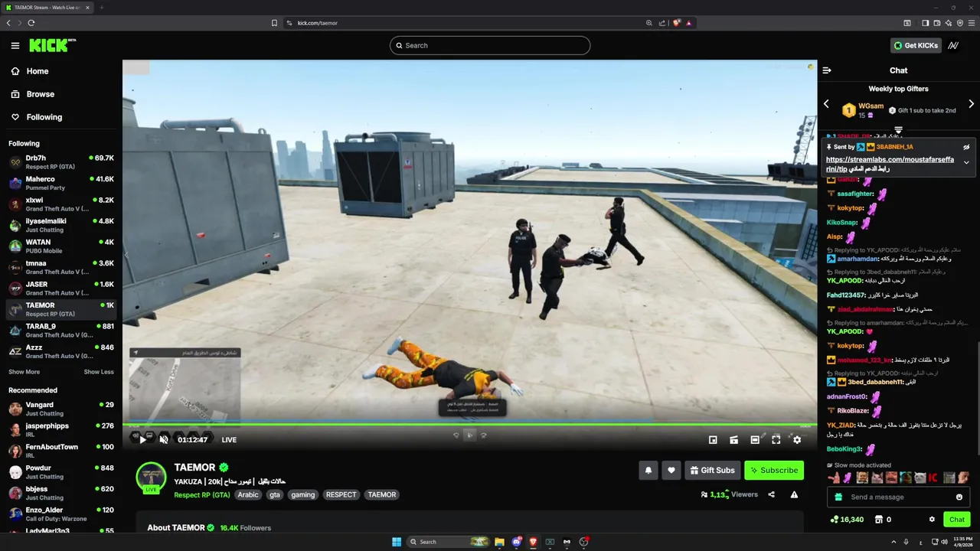Viewport: 980px width, 551px height.
Task: Report the stream with warning icon
Action: click(x=794, y=494)
